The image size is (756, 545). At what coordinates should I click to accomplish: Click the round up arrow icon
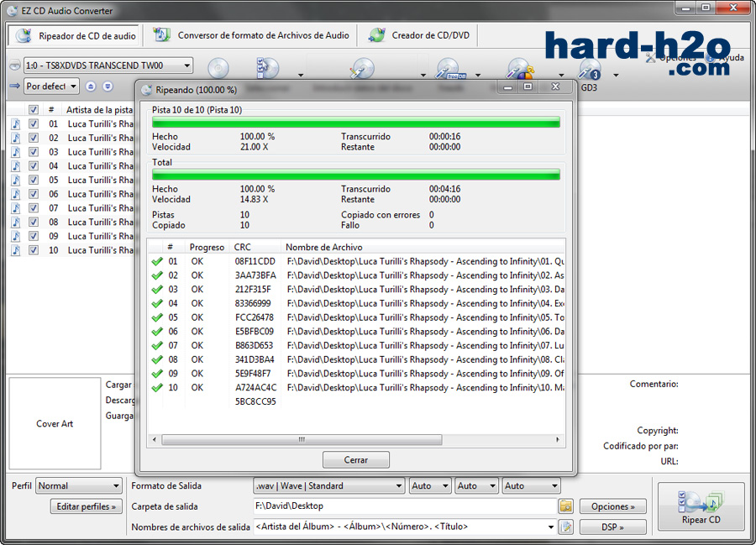[x=91, y=86]
